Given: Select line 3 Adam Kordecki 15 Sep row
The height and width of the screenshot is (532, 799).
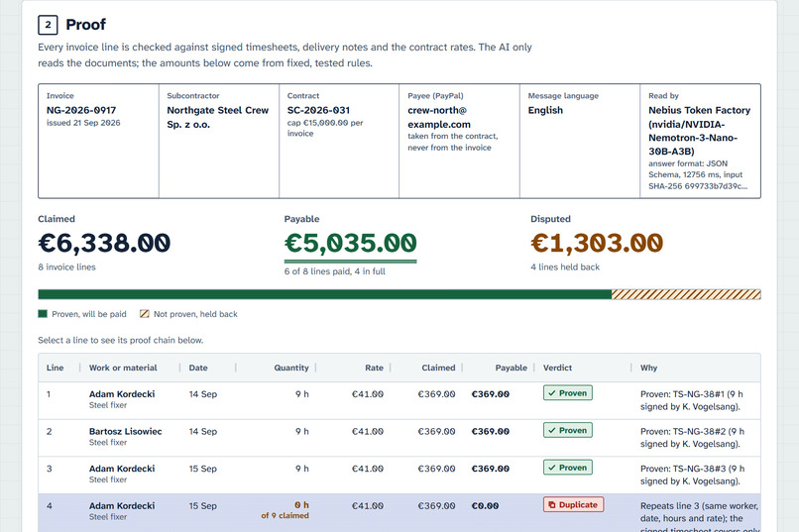Looking at the screenshot, I should coord(399,475).
